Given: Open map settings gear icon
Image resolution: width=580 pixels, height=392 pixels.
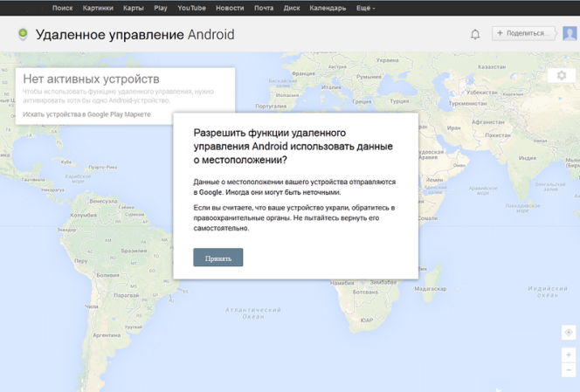Looking at the screenshot, I should (x=562, y=75).
